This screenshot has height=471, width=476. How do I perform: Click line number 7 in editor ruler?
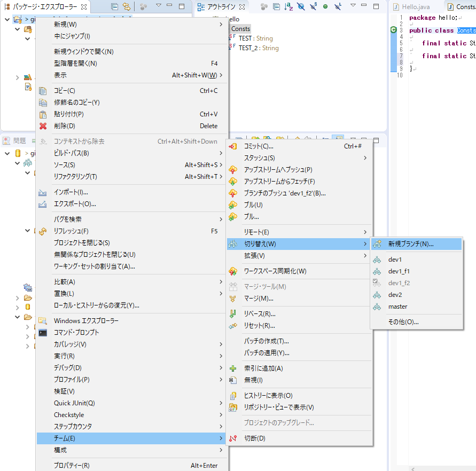pos(401,56)
